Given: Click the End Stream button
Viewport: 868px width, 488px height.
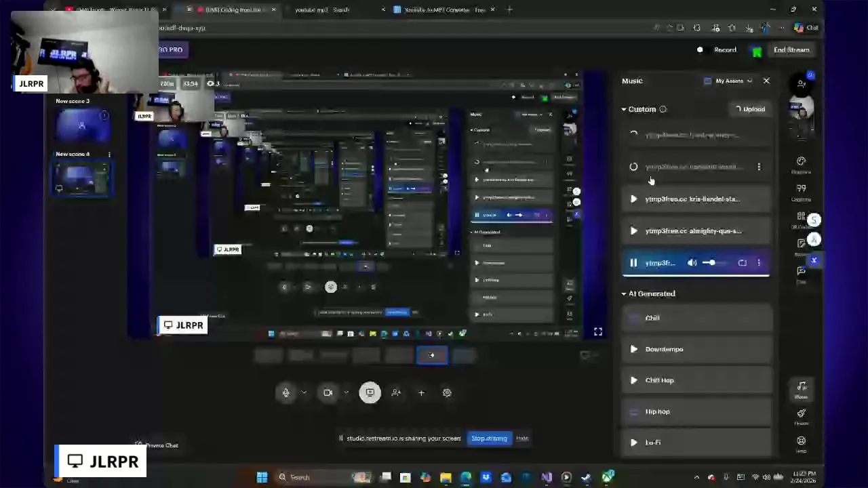Looking at the screenshot, I should pos(791,49).
